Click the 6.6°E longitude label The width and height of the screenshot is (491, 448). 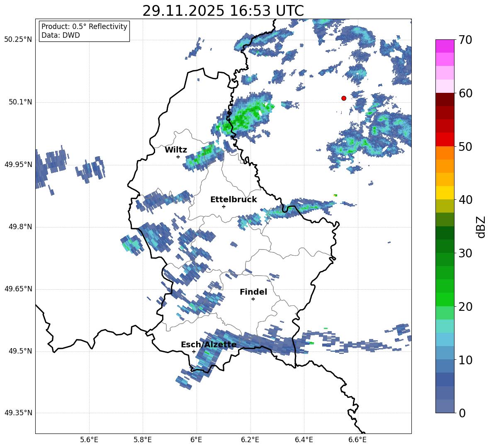(x=357, y=440)
